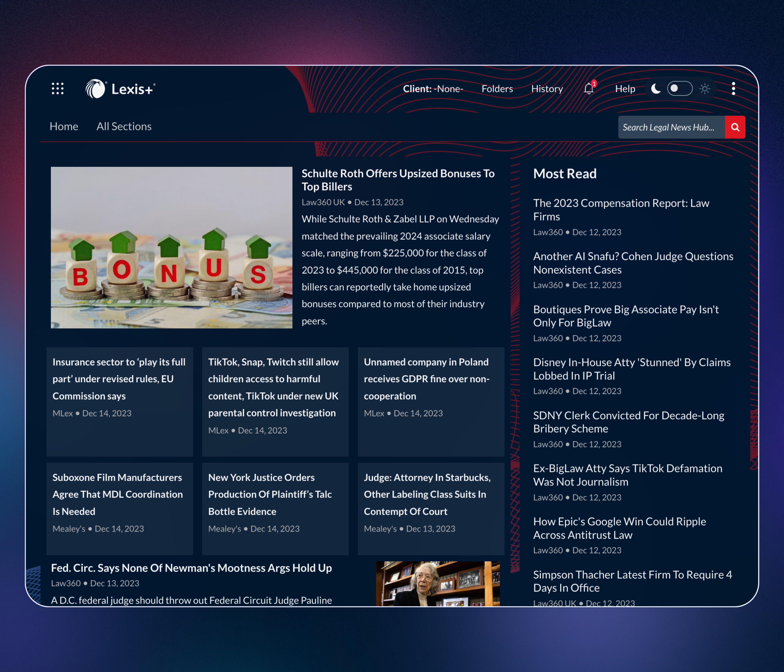The width and height of the screenshot is (784, 672).
Task: Open the History menu
Action: click(x=547, y=88)
